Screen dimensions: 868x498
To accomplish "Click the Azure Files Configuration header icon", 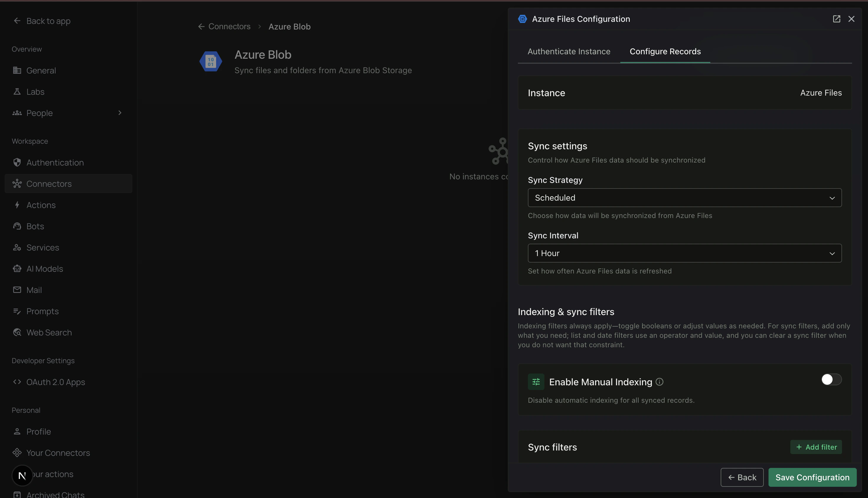I will pos(522,19).
